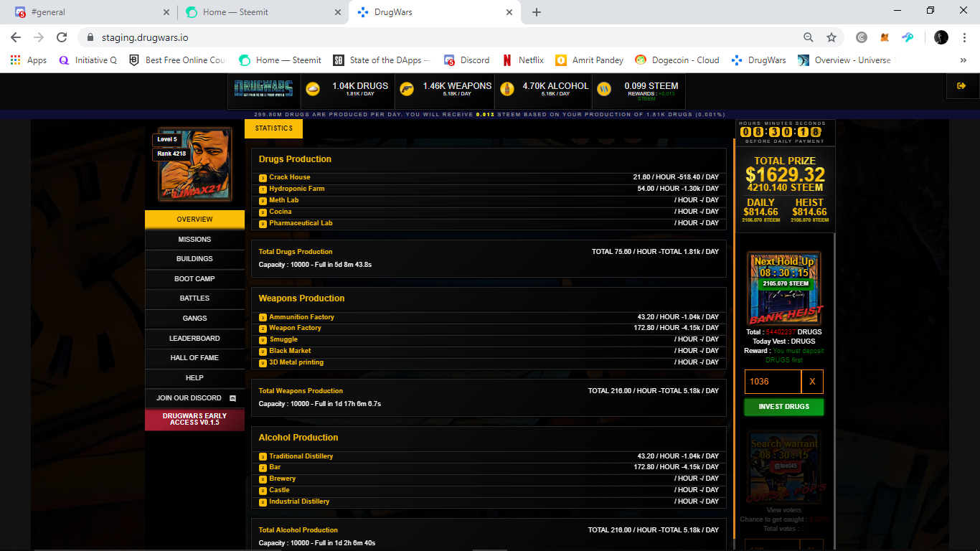
Task: Show hidden bookmarks with the overflow chevron
Action: point(963,60)
